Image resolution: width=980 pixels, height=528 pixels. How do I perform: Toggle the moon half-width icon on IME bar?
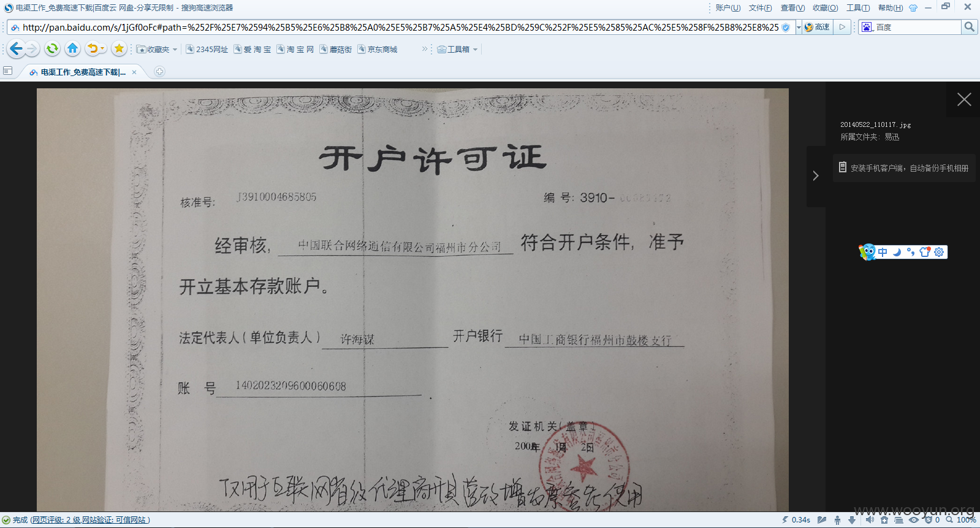coord(897,252)
